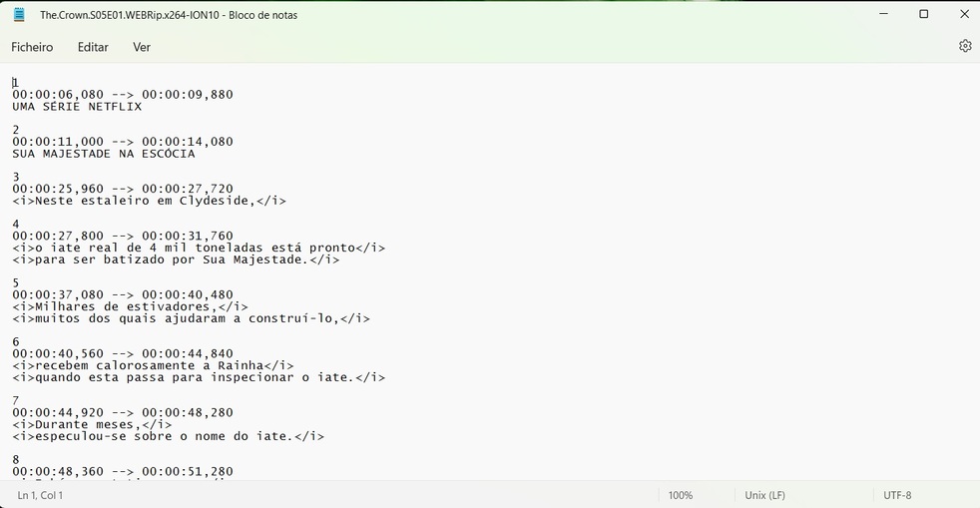The width and height of the screenshot is (980, 508).
Task: Click the timestamp 00:00:40,560 --> 00:00:44,840
Action: 123,353
